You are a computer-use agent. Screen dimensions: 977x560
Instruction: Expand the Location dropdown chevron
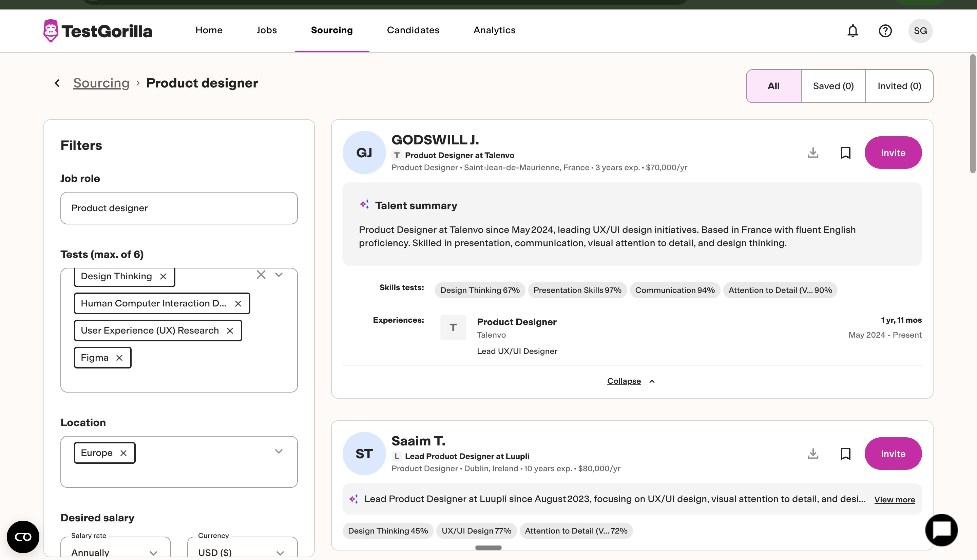pyautogui.click(x=279, y=451)
